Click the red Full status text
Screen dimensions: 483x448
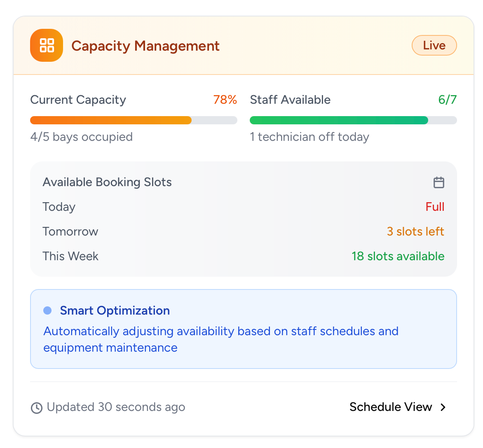[435, 207]
